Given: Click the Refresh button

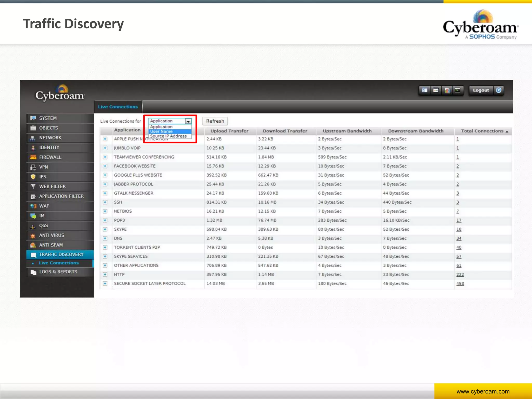Looking at the screenshot, I should pyautogui.click(x=215, y=121).
